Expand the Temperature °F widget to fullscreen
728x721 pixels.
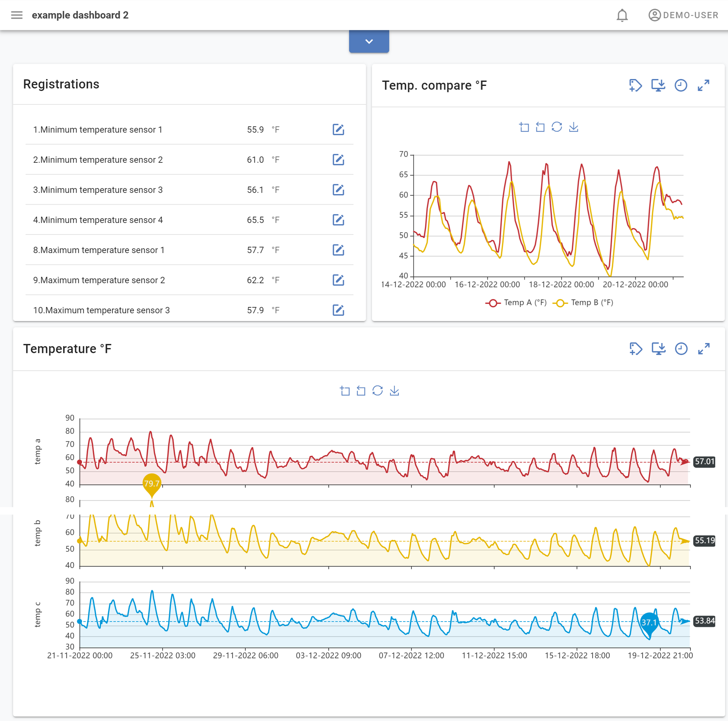coord(703,348)
